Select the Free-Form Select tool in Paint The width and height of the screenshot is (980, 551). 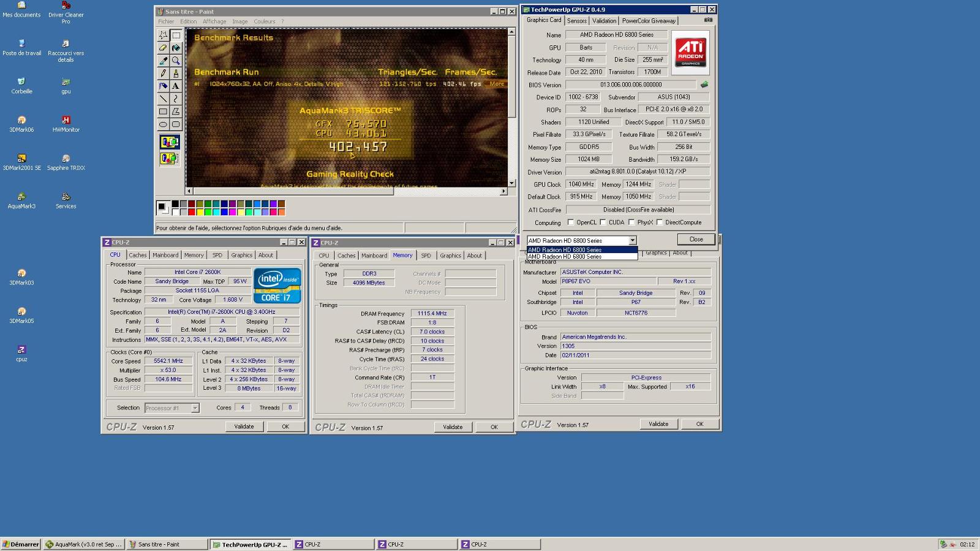163,35
